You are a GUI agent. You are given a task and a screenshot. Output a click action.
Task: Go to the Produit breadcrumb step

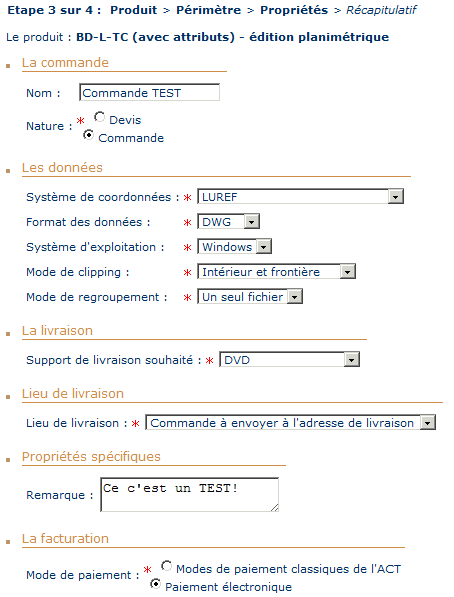pyautogui.click(x=133, y=10)
